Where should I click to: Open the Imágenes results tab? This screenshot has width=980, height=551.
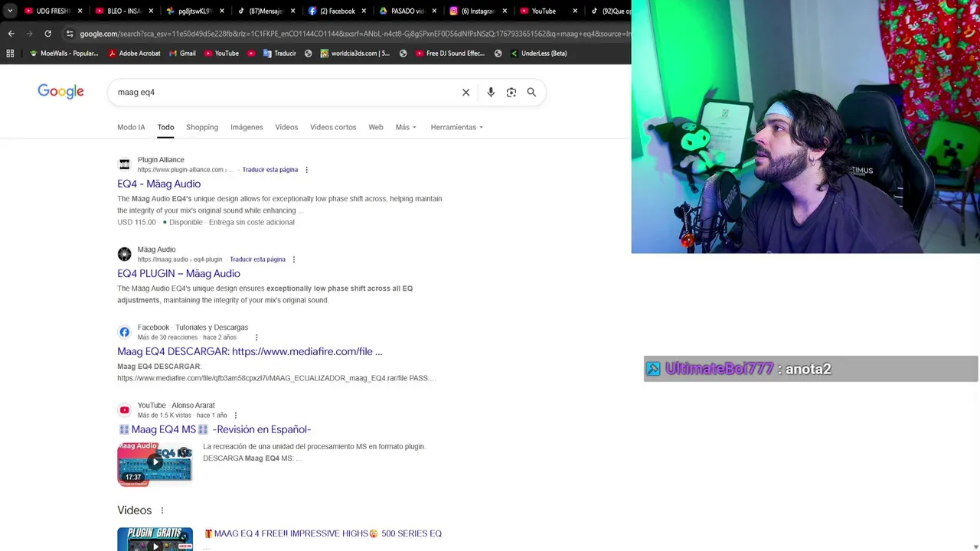(x=247, y=127)
